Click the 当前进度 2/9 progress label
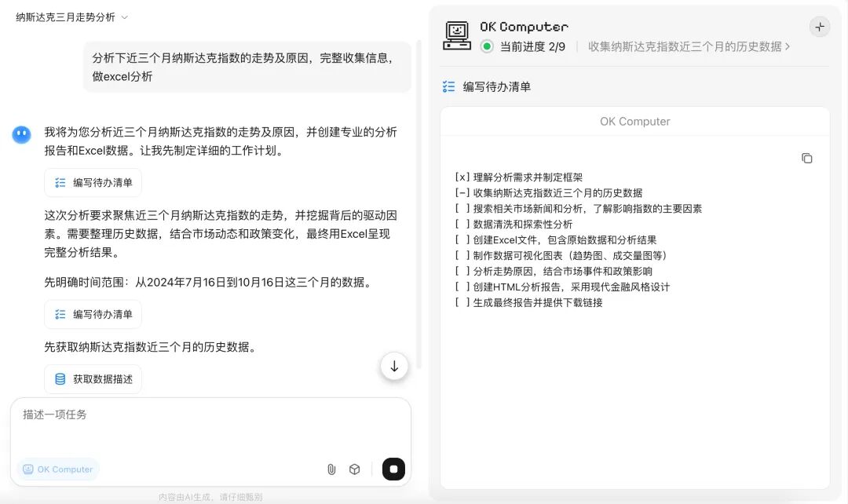The image size is (848, 504). pyautogui.click(x=532, y=46)
